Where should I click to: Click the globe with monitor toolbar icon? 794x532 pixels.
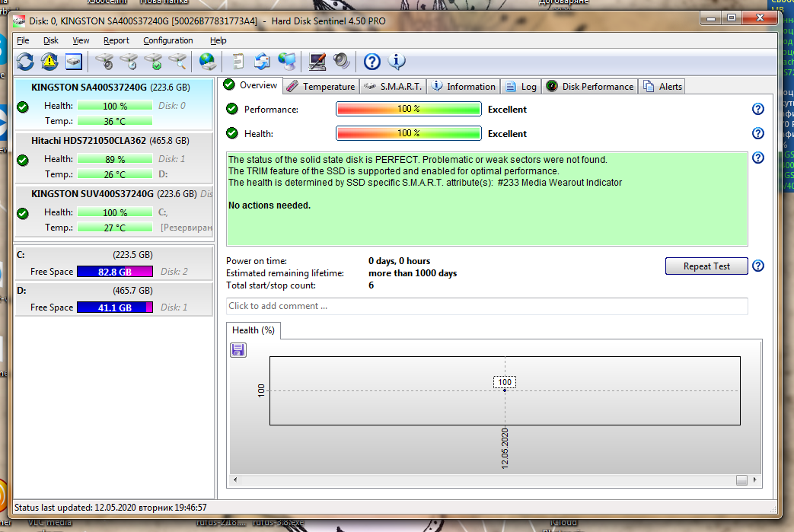287,62
